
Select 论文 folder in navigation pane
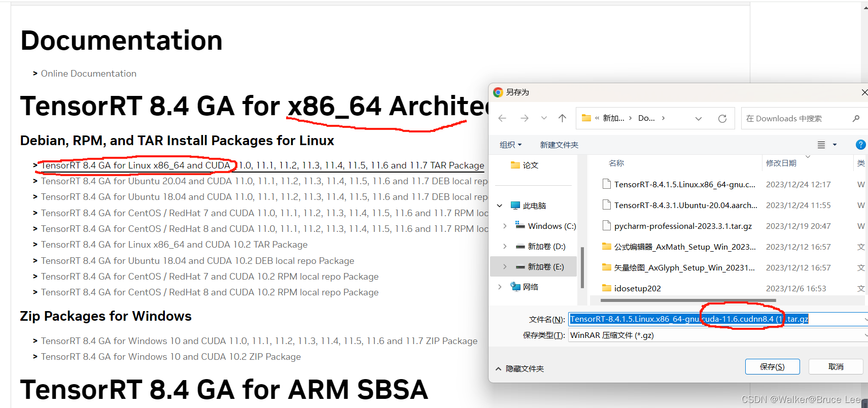[531, 165]
